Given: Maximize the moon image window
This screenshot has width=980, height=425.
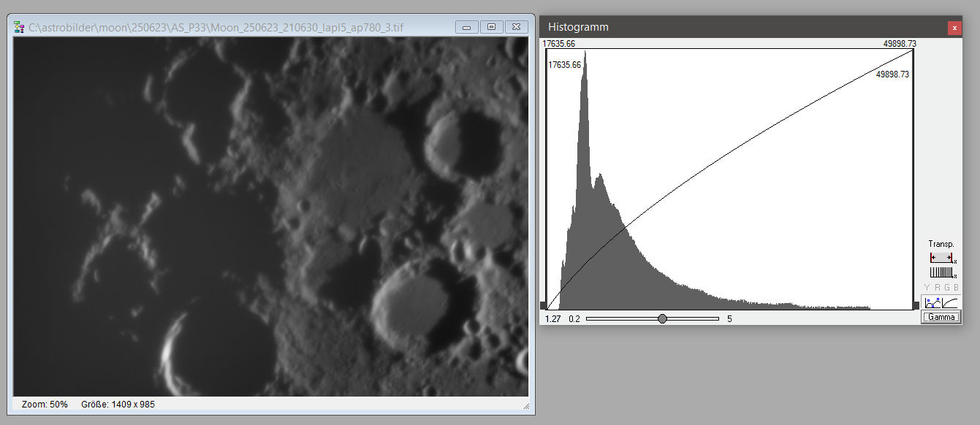Looking at the screenshot, I should pos(491,27).
